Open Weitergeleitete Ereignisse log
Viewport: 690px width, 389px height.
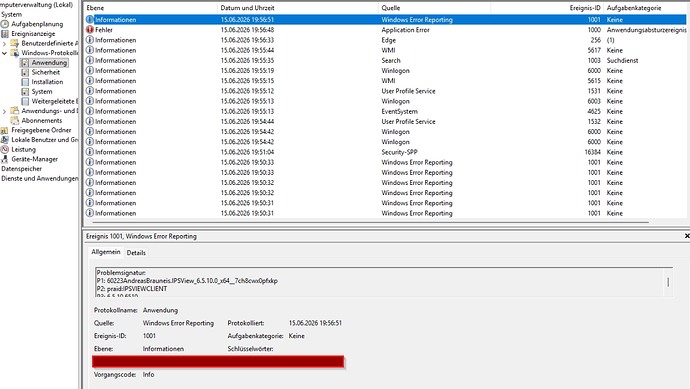point(55,101)
